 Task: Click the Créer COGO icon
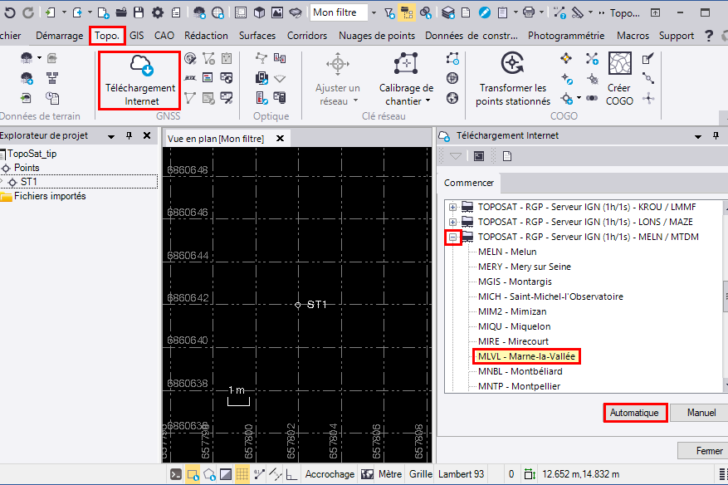coord(618,66)
